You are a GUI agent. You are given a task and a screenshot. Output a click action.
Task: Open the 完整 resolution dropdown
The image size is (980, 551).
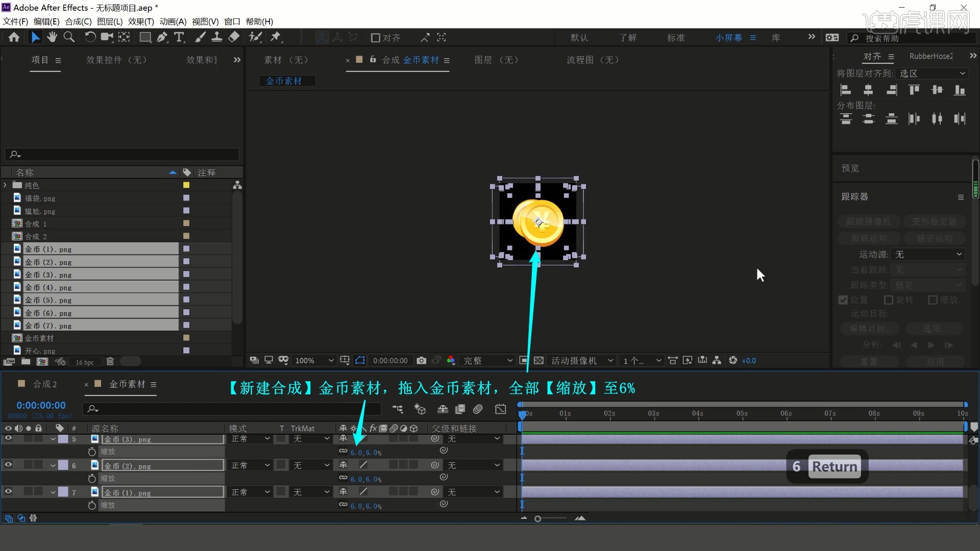point(487,361)
